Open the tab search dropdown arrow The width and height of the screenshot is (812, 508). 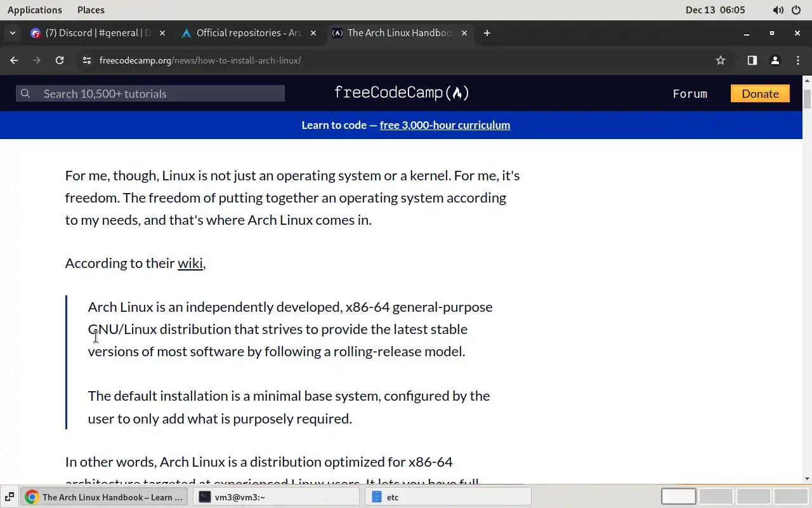[x=12, y=33]
